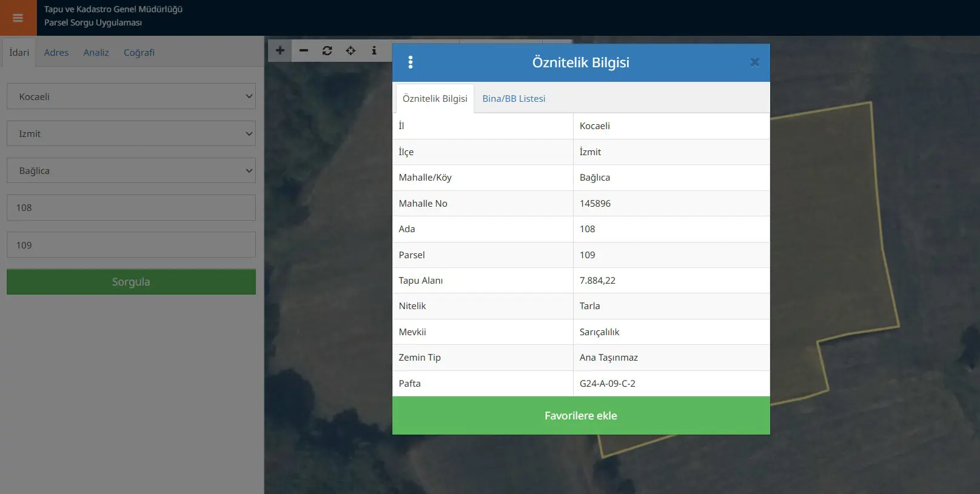Focus the Parsel input field containing 109
Viewport: 980px width, 494px height.
pyautogui.click(x=131, y=245)
